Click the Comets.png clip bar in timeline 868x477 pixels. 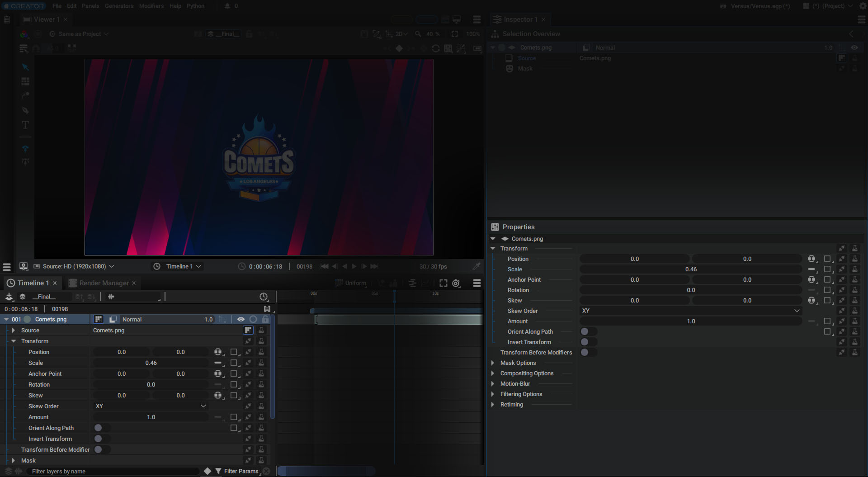[x=399, y=320]
